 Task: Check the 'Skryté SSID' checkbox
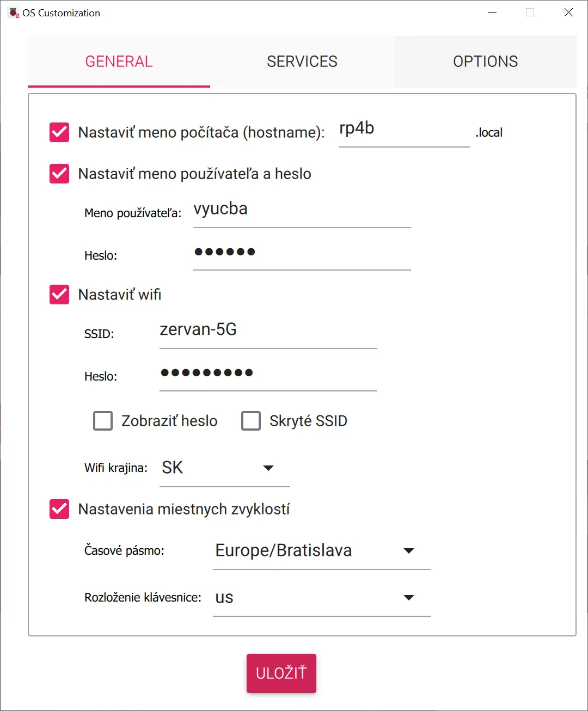point(251,420)
